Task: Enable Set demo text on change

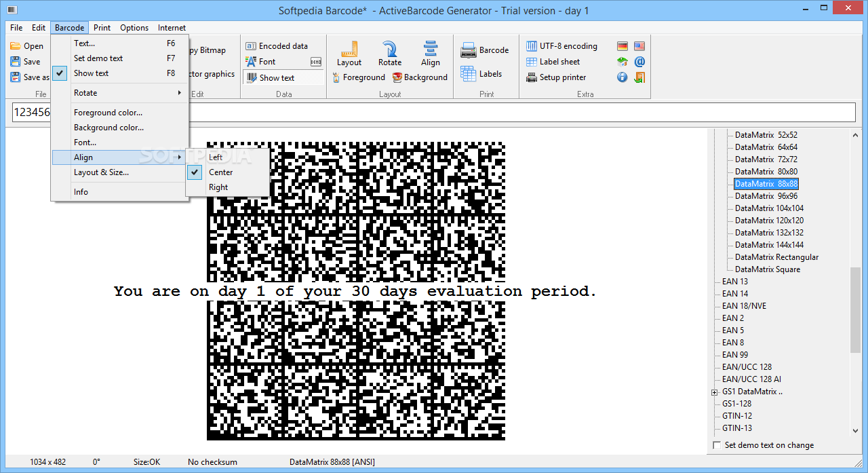Action: coord(717,445)
